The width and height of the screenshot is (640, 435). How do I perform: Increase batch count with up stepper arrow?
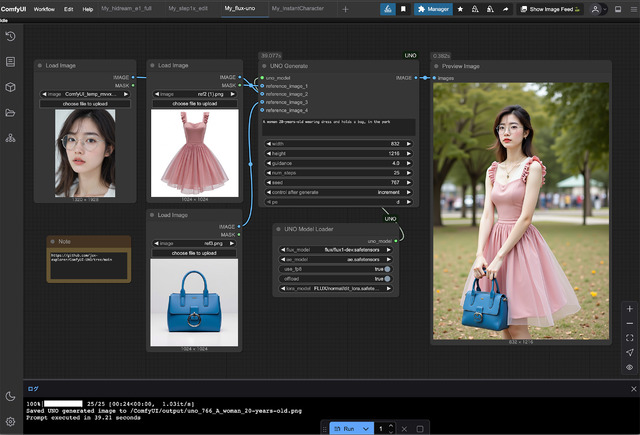point(391,426)
